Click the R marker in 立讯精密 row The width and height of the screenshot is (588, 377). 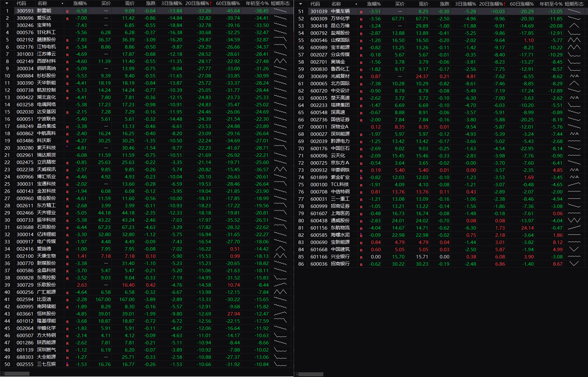67,163
